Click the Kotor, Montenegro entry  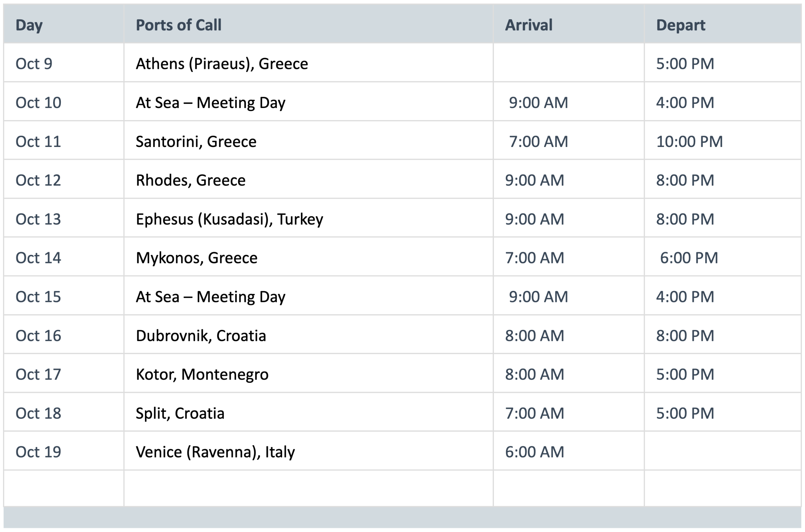(x=202, y=374)
